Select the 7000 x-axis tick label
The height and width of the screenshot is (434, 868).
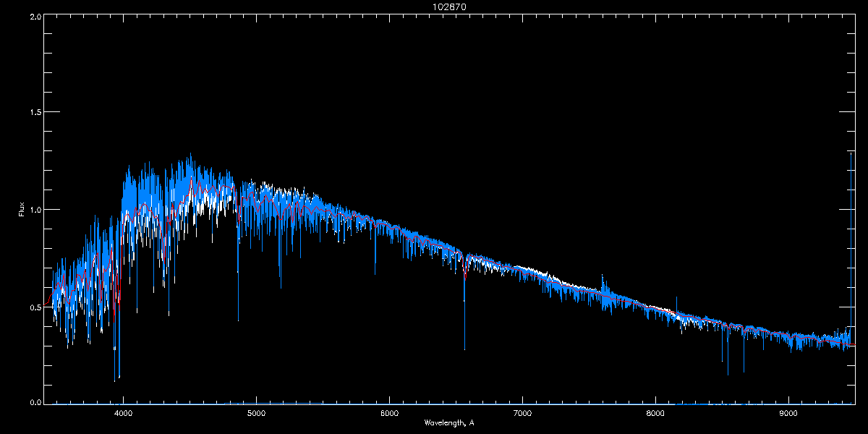522,414
